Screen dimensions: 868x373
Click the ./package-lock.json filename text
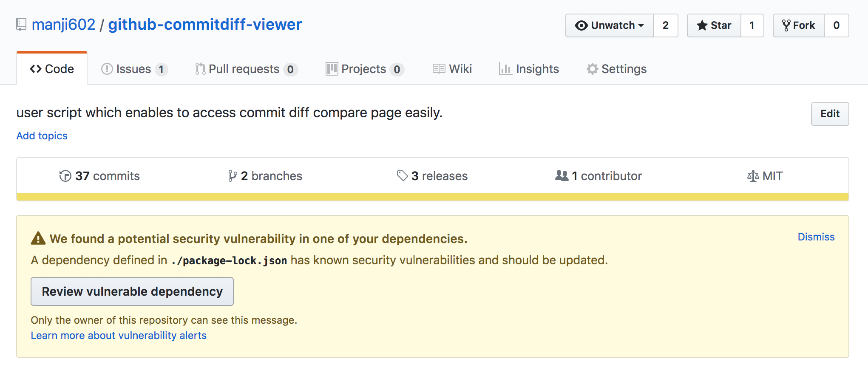click(229, 260)
